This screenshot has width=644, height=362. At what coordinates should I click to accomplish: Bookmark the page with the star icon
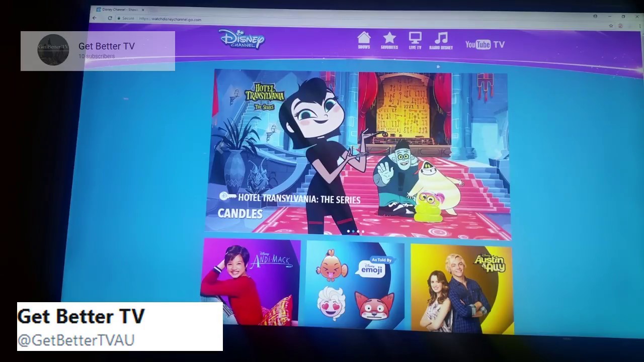point(611,26)
